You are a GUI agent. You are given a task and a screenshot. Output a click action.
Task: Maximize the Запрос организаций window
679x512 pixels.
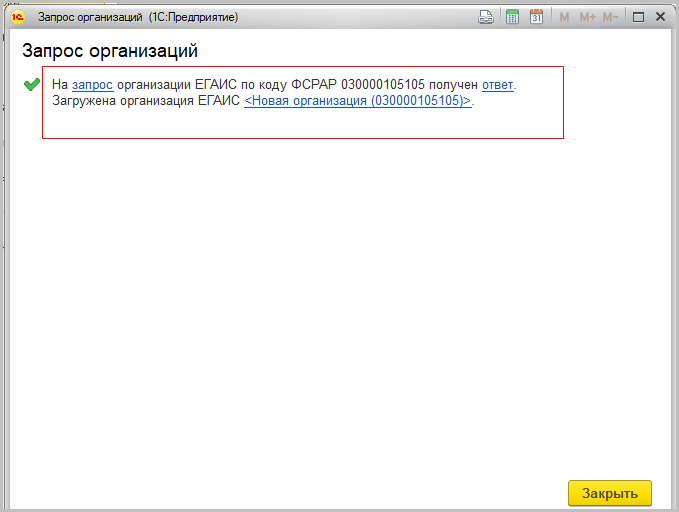[x=638, y=17]
